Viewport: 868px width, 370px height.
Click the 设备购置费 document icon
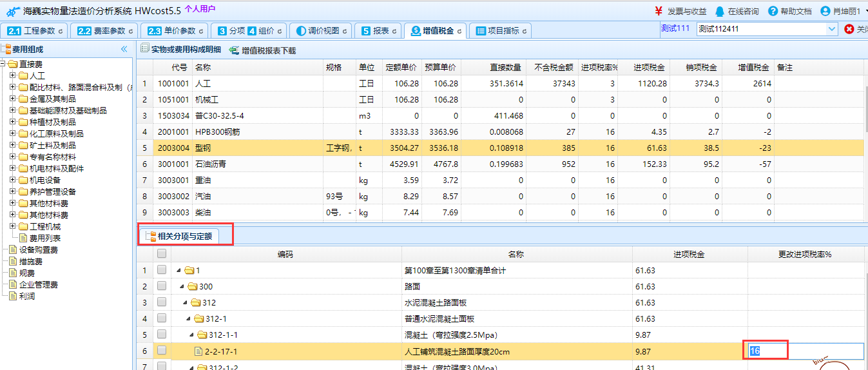13,249
